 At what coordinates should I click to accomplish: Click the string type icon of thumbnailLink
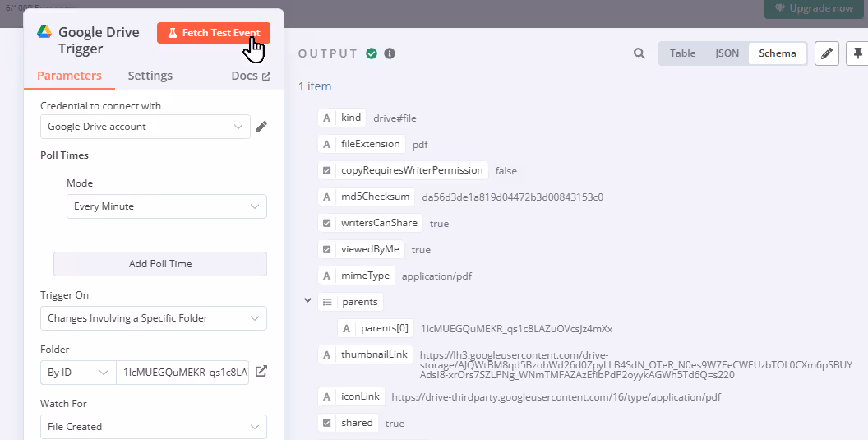(326, 354)
